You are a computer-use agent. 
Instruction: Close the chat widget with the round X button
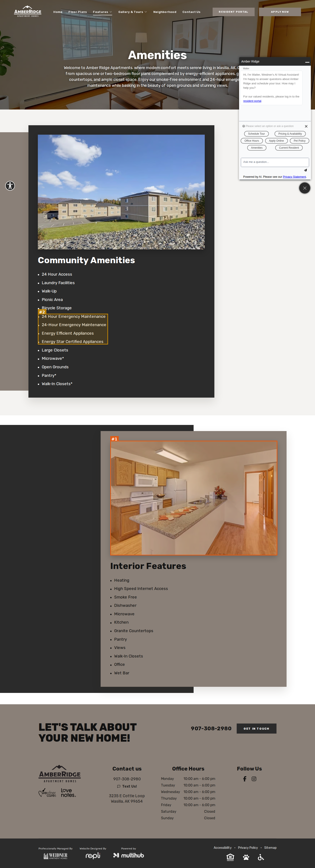click(304, 188)
